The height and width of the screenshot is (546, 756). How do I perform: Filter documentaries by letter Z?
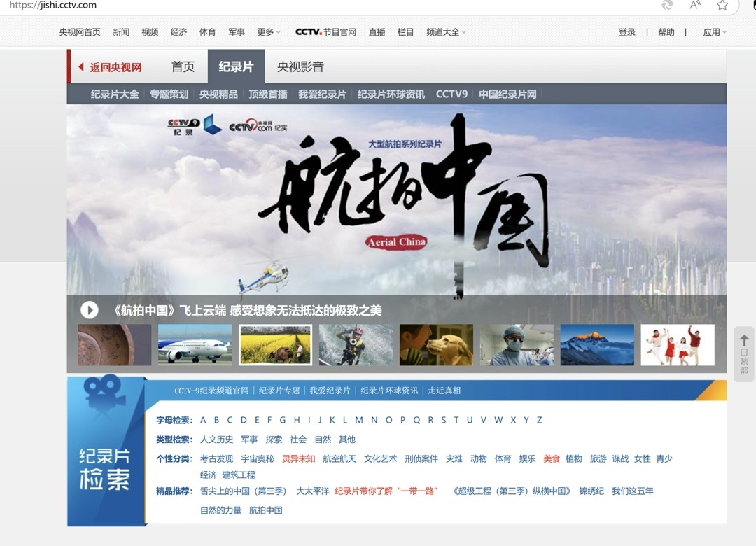pos(539,420)
